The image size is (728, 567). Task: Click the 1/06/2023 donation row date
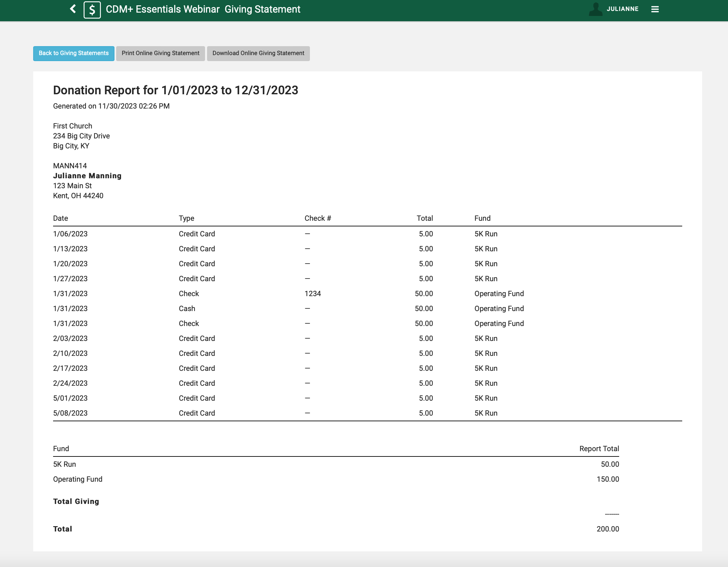tap(70, 234)
